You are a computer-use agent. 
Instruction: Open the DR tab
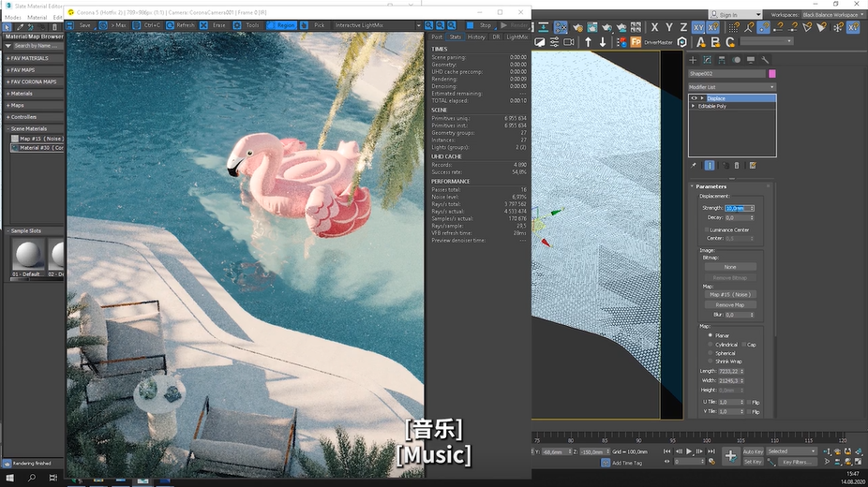click(496, 37)
